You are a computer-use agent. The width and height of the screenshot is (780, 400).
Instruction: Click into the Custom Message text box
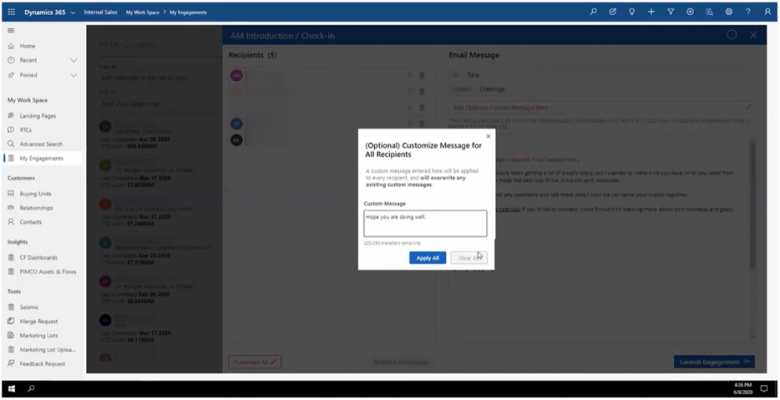coord(425,223)
